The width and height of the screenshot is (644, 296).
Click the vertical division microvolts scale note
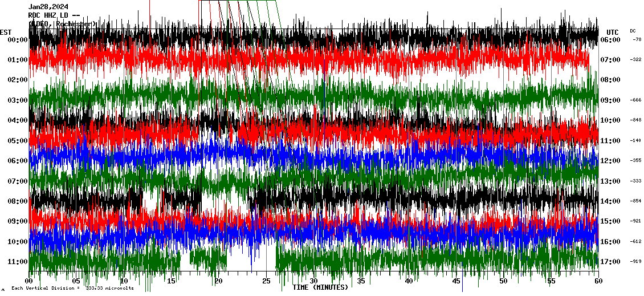72,289
